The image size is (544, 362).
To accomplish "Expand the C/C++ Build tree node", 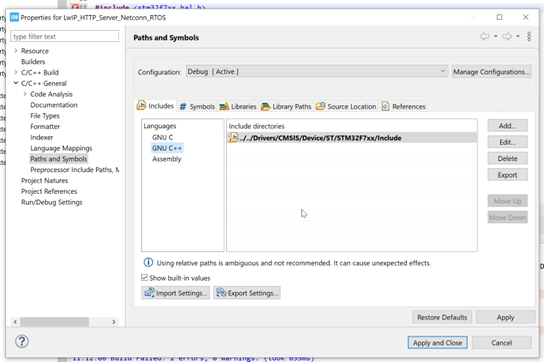I will click(x=16, y=72).
